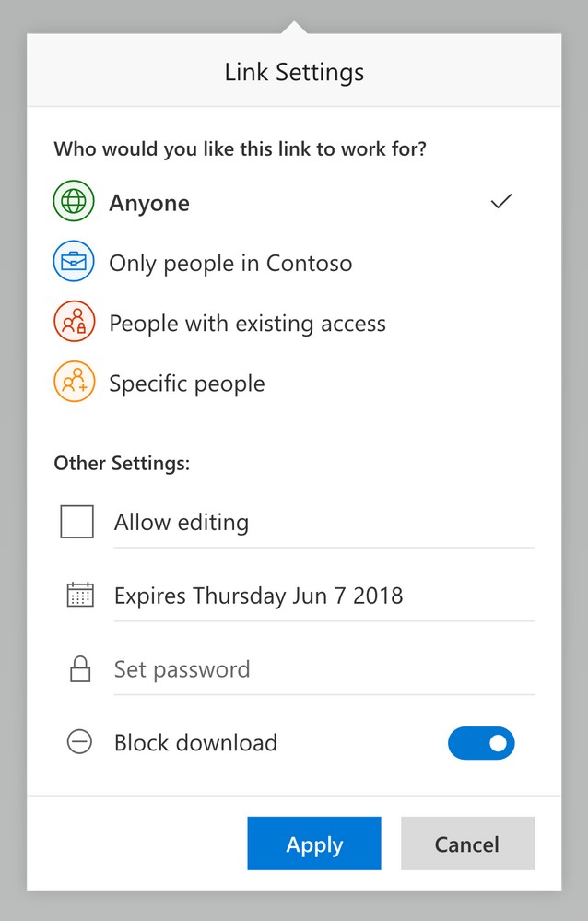Click the Allow editing label
This screenshot has width=588, height=921.
point(182,522)
